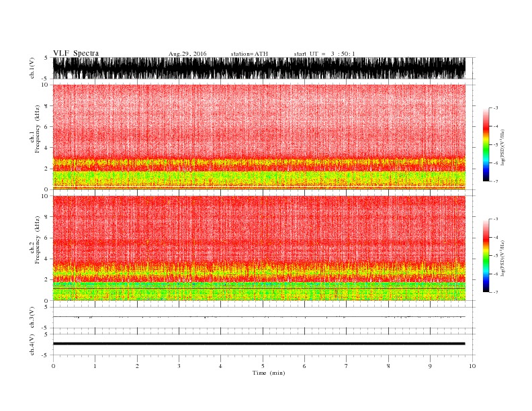Click the ch.1 black waveform trace panel
The image size is (532, 411).
click(259, 68)
